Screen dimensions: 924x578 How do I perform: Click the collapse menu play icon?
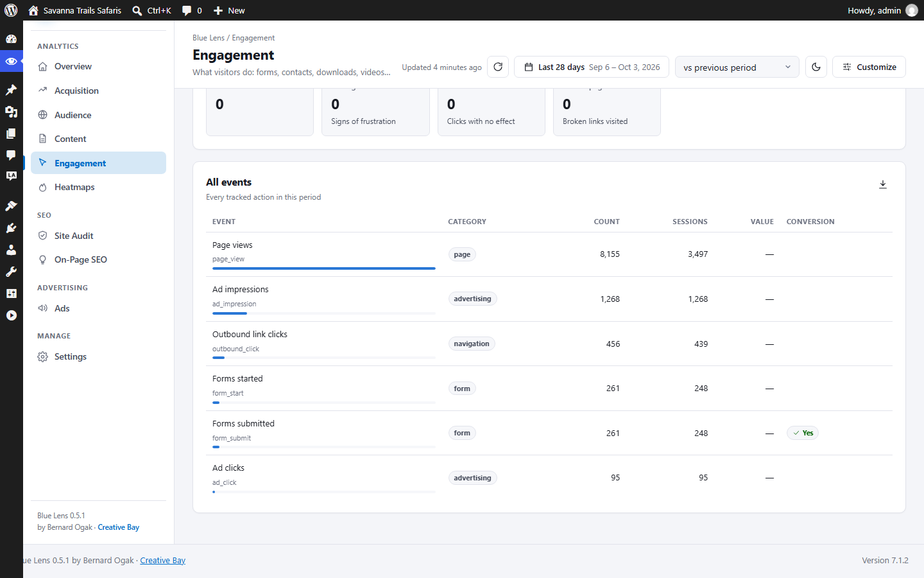pos(11,315)
